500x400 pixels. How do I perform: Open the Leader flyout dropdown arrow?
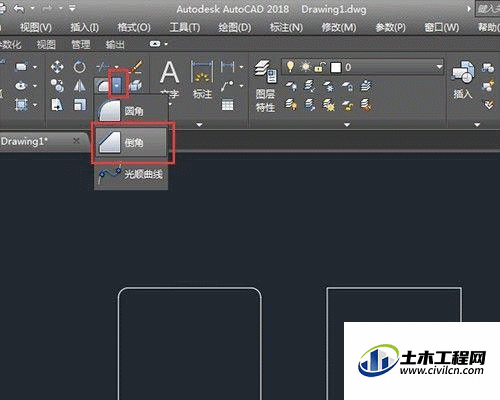(x=241, y=86)
